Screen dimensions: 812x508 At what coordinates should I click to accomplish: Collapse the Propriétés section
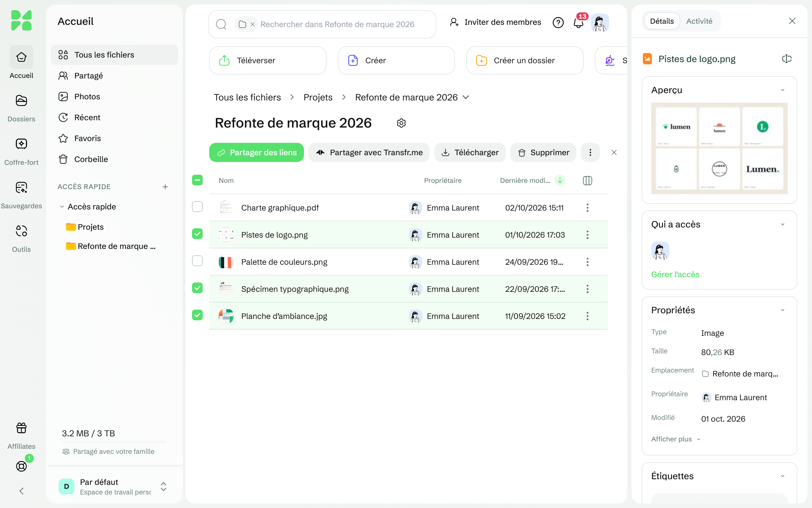(x=782, y=310)
